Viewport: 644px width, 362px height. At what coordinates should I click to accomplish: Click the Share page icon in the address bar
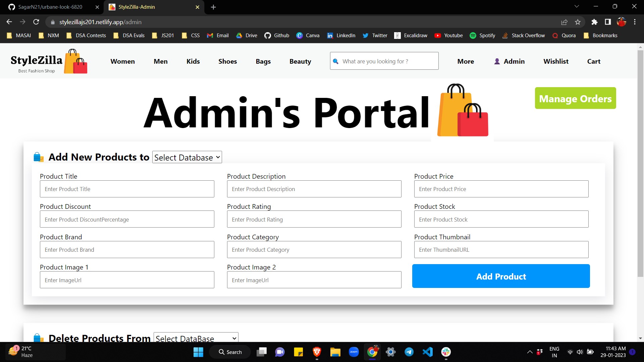point(564,22)
